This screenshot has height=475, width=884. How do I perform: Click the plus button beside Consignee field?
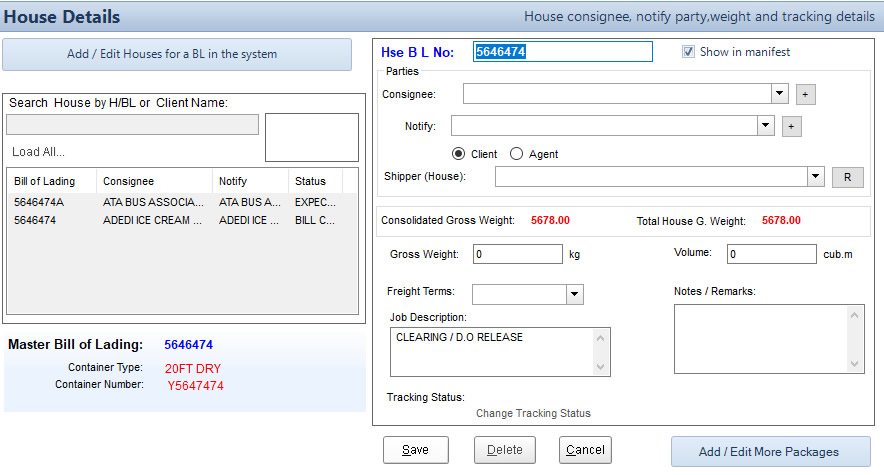(x=806, y=94)
